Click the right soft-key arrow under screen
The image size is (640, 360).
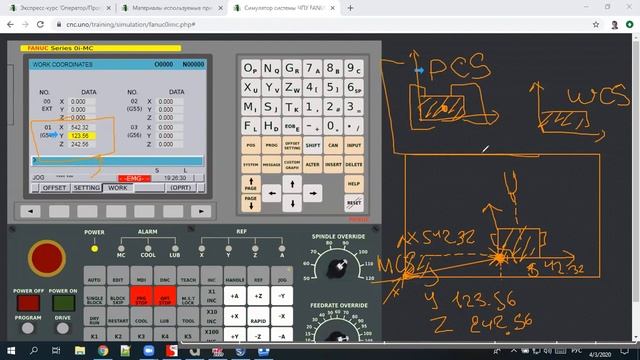201,211
